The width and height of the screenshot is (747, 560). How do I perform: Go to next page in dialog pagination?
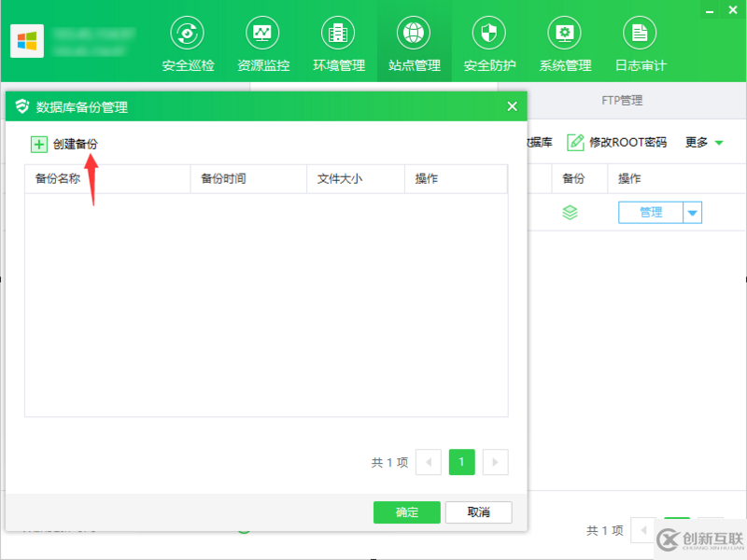pos(496,462)
